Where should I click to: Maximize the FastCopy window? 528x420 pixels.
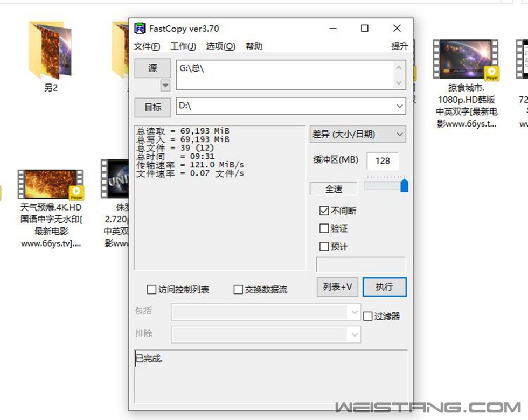(364, 29)
